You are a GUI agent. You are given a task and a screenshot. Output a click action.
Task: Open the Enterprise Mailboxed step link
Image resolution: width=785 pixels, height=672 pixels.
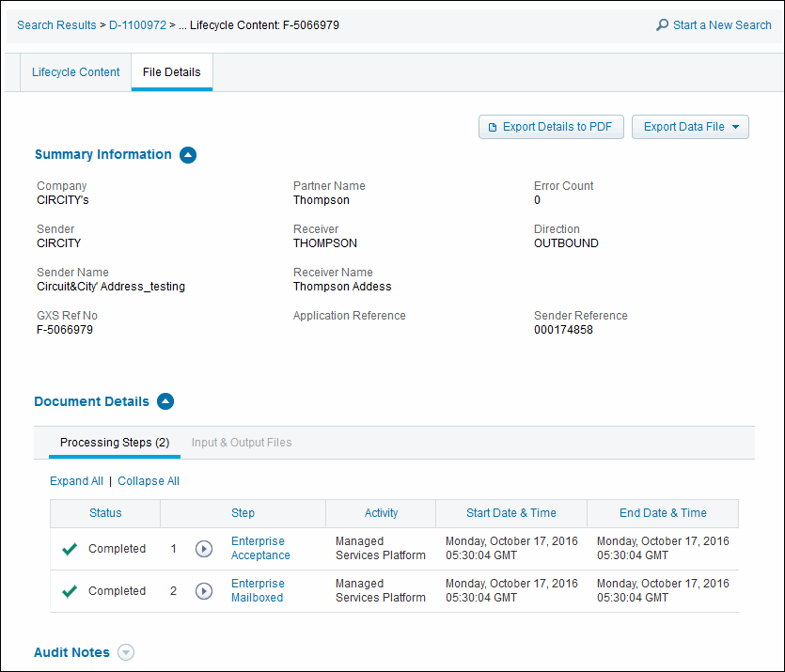[258, 590]
